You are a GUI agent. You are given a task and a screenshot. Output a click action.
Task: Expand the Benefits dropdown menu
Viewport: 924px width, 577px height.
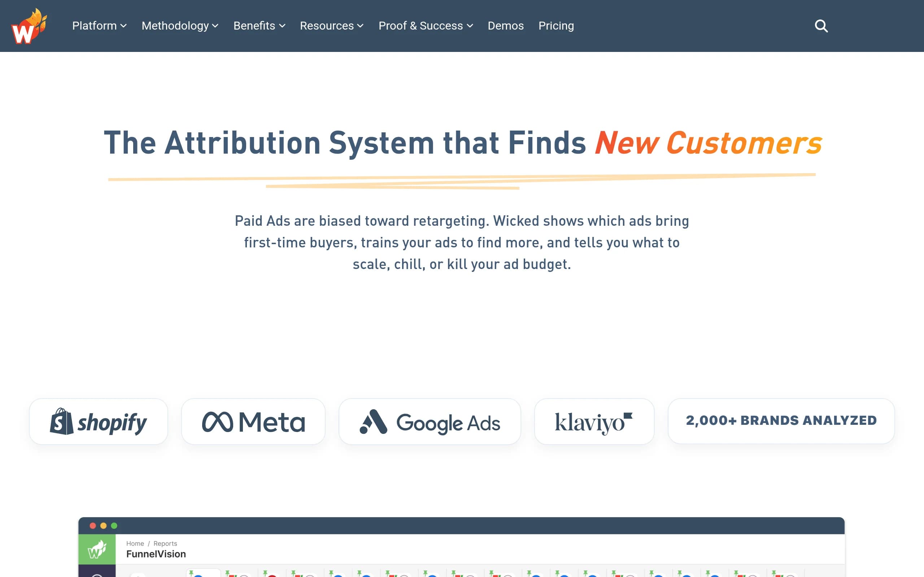pyautogui.click(x=259, y=26)
